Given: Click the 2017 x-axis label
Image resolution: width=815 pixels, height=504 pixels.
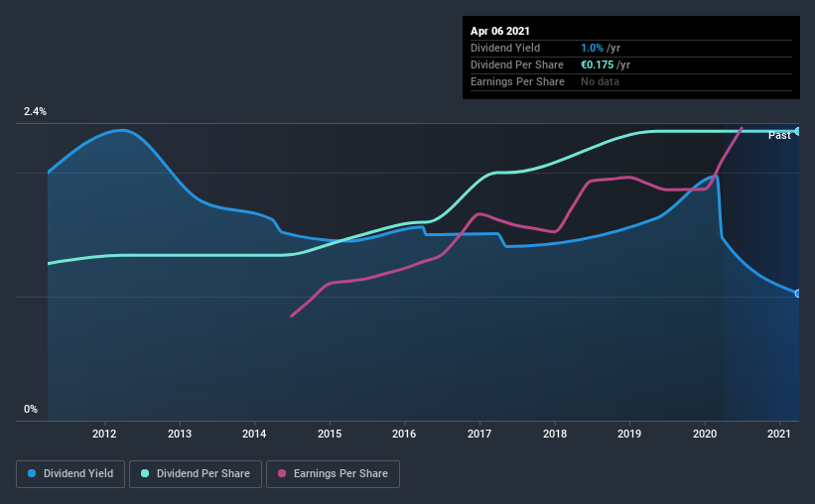Looking at the screenshot, I should pyautogui.click(x=479, y=434).
